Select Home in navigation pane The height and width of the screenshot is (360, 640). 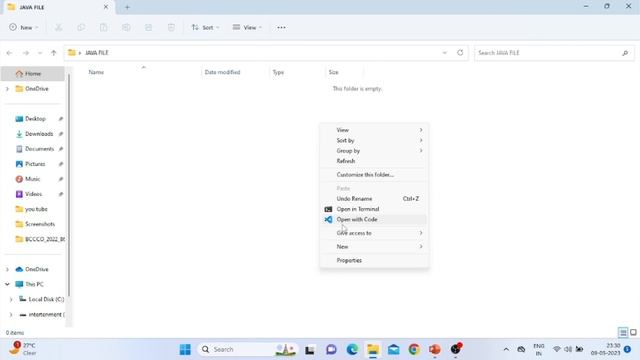33,73
